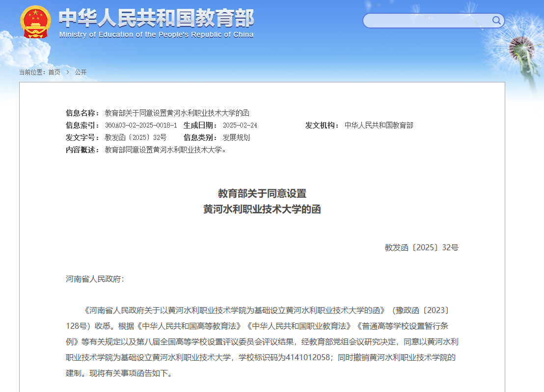
Task: Click the breadcrumb chevron separator
Action: point(68,72)
